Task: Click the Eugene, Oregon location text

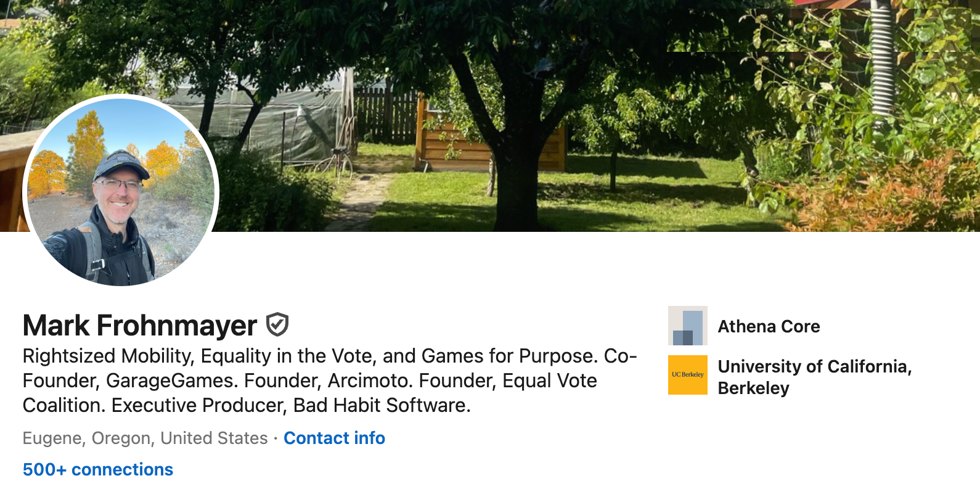Action: tap(145, 438)
